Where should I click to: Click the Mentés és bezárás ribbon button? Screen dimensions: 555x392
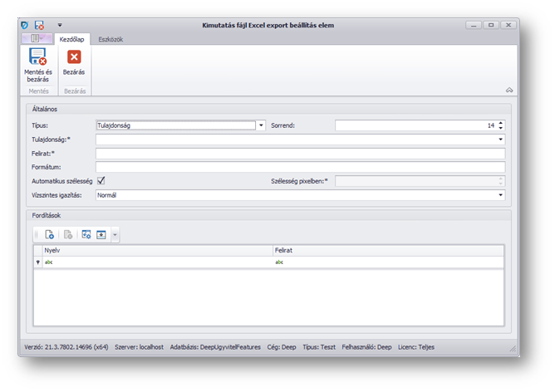click(x=37, y=64)
